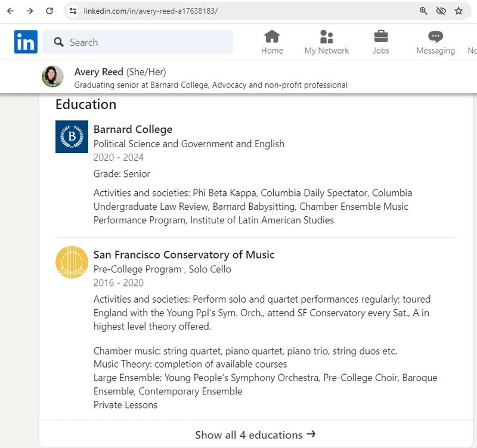Open Avery Reed's profile name link
Image resolution: width=477 pixels, height=448 pixels.
[98, 71]
